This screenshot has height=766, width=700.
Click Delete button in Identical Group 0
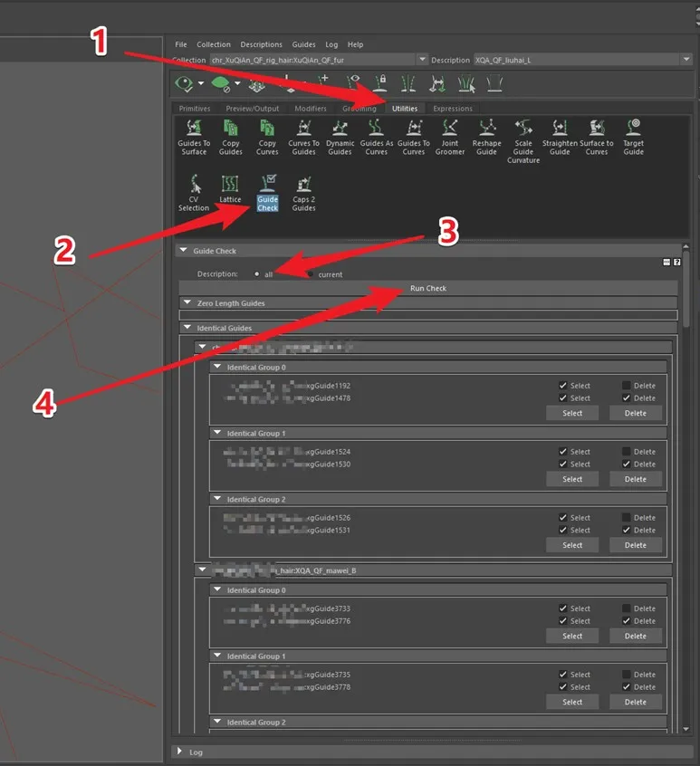click(635, 413)
